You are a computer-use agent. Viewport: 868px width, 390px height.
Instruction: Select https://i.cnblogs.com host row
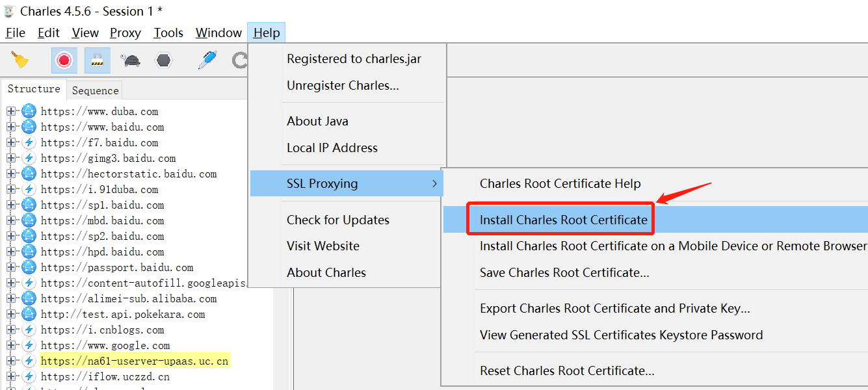tap(102, 330)
